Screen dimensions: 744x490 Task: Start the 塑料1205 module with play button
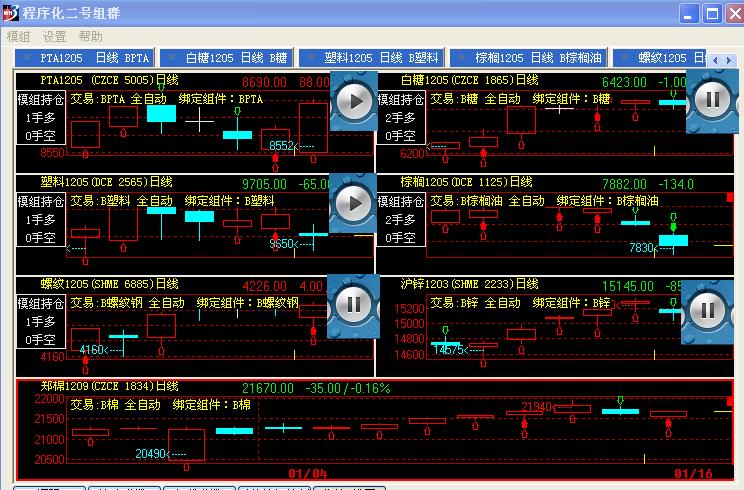tap(353, 203)
